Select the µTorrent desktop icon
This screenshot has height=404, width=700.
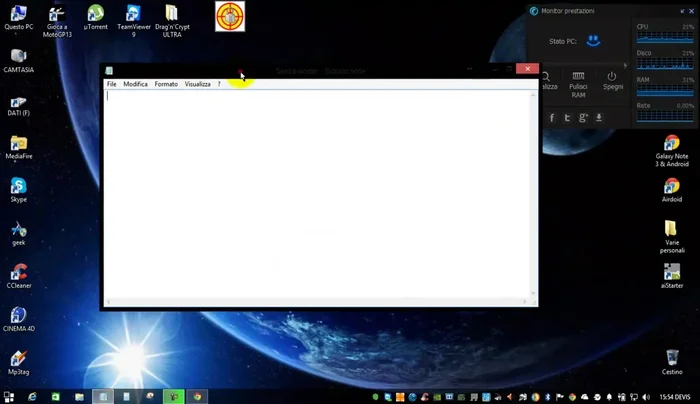[x=96, y=18]
